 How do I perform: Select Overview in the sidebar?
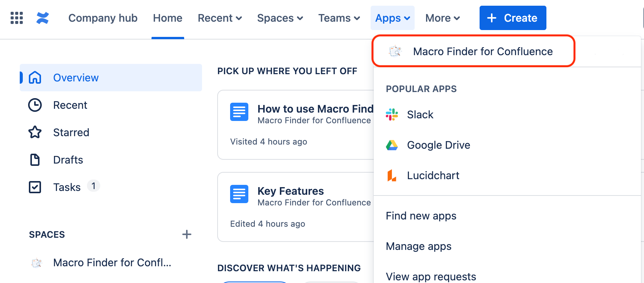point(111,78)
